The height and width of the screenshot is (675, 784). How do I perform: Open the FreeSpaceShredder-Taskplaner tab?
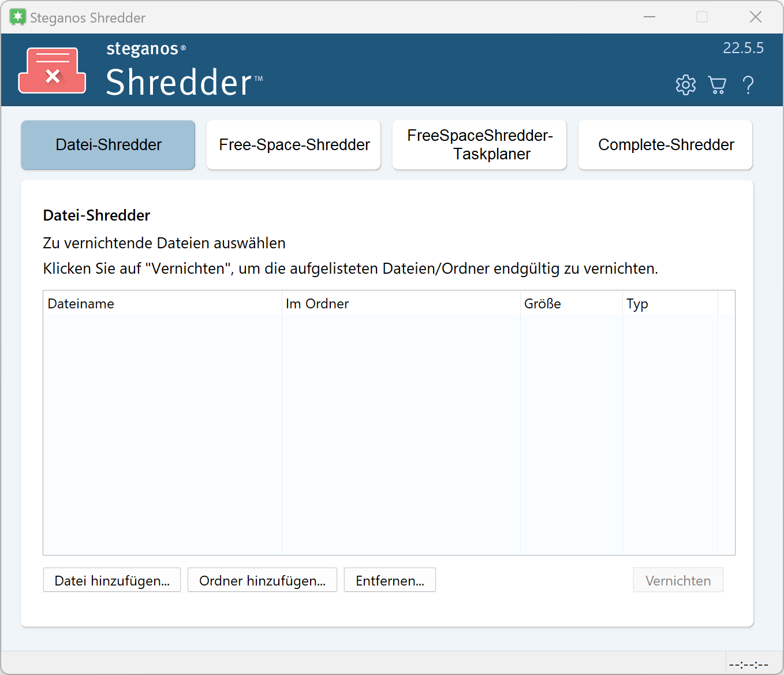[x=479, y=145]
